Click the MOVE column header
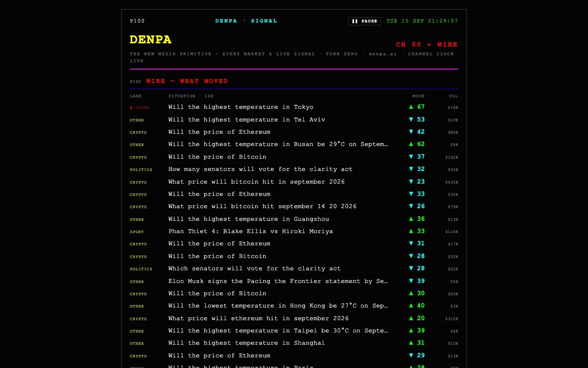Viewport: 588px width, 368px height. pos(419,96)
